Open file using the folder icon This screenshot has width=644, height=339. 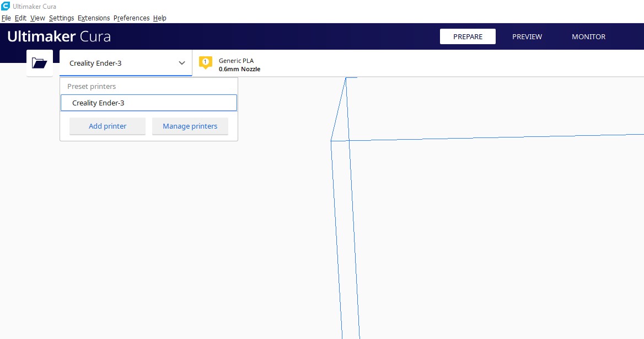pos(40,63)
